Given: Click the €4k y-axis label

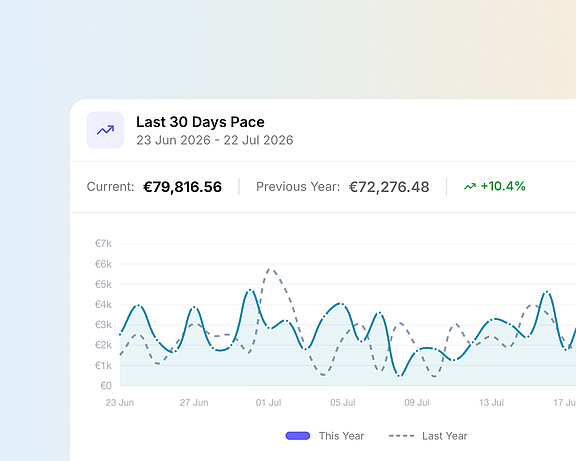Looking at the screenshot, I should [103, 305].
